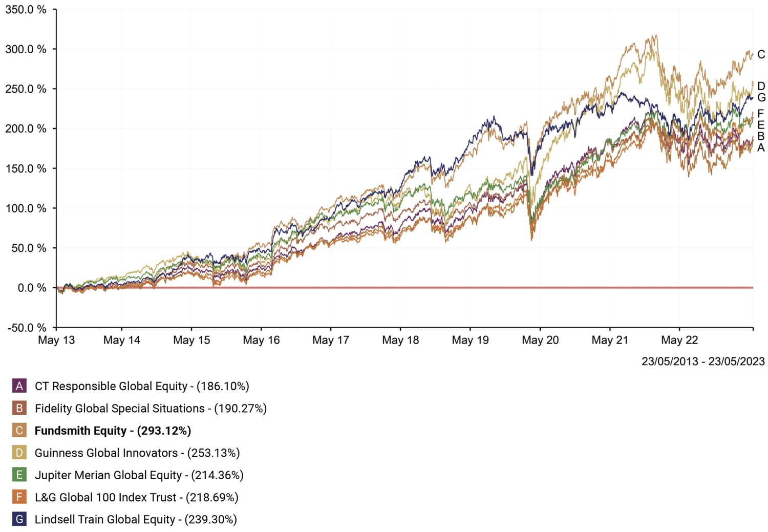Click the date range 23/05/2013 - 23/05/2023
768x532 pixels.
[703, 361]
